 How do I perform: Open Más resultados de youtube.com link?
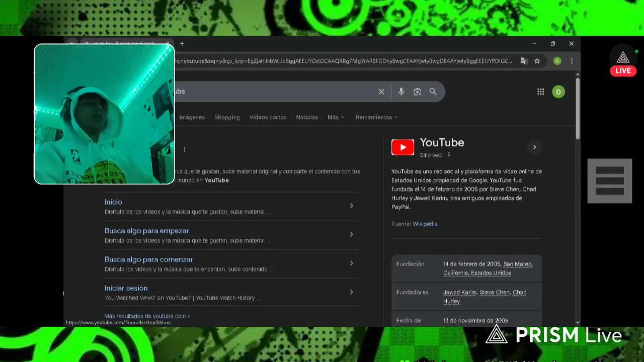[147, 316]
